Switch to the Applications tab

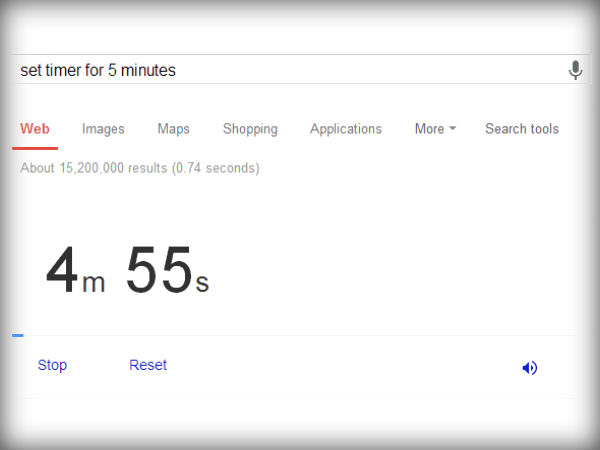pos(346,129)
